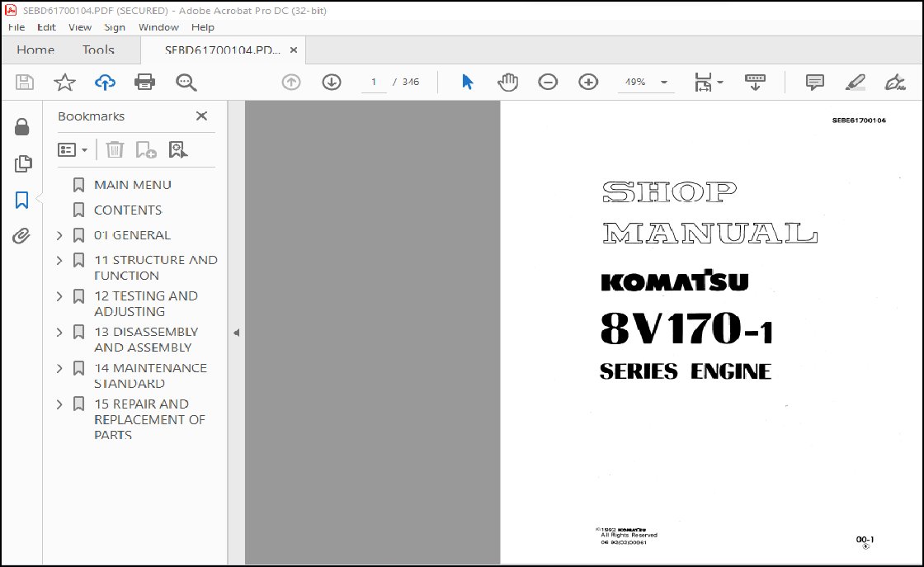
Task: Add a comment with speech bubble icon
Action: pyautogui.click(x=815, y=82)
